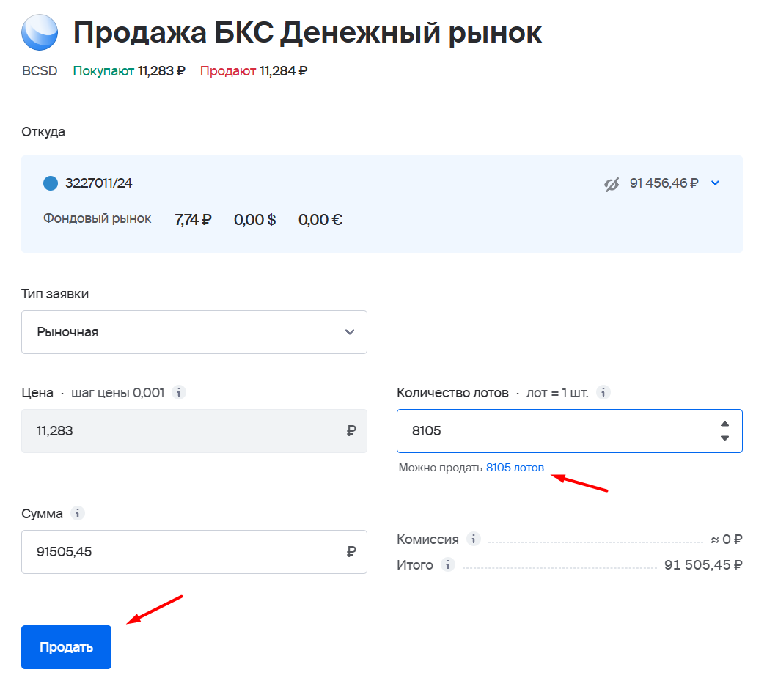Click the info icon next to Итого

[447, 564]
